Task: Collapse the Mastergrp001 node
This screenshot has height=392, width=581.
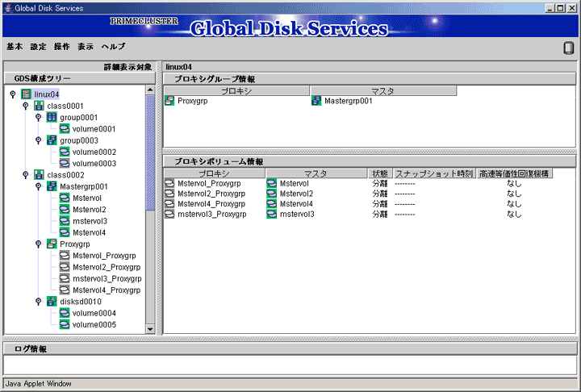Action: pyautogui.click(x=38, y=186)
